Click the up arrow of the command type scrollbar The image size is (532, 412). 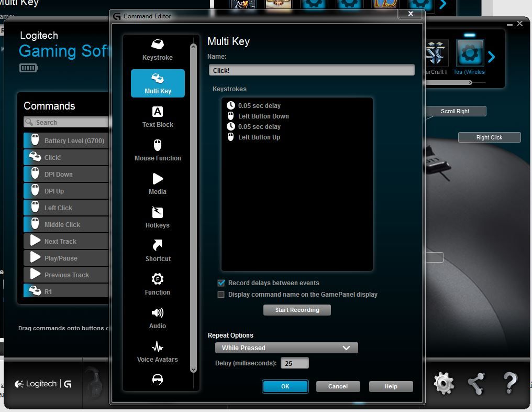[x=193, y=47]
